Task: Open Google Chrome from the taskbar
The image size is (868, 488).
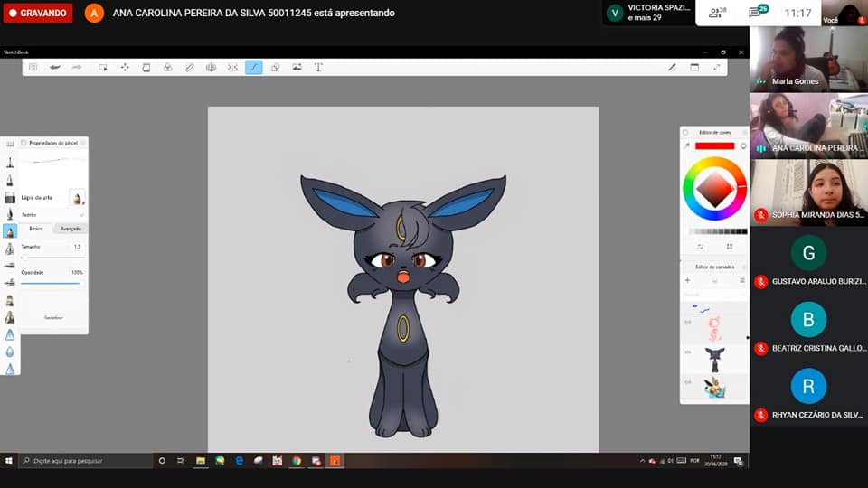Action: pyautogui.click(x=297, y=460)
